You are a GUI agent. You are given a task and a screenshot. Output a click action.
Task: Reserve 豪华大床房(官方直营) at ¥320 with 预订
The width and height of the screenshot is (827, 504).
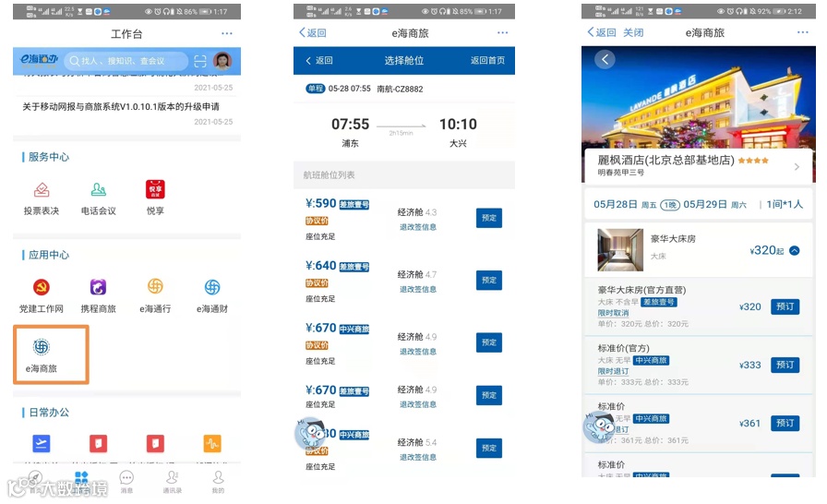[785, 306]
